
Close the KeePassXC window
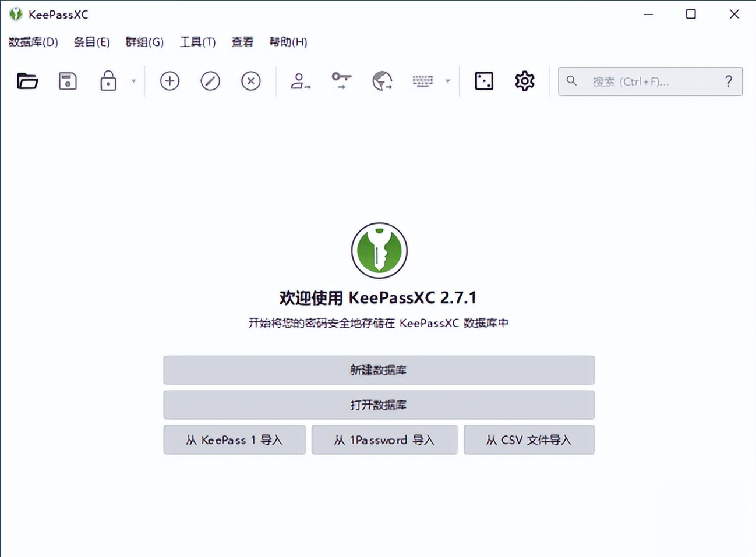pos(734,14)
